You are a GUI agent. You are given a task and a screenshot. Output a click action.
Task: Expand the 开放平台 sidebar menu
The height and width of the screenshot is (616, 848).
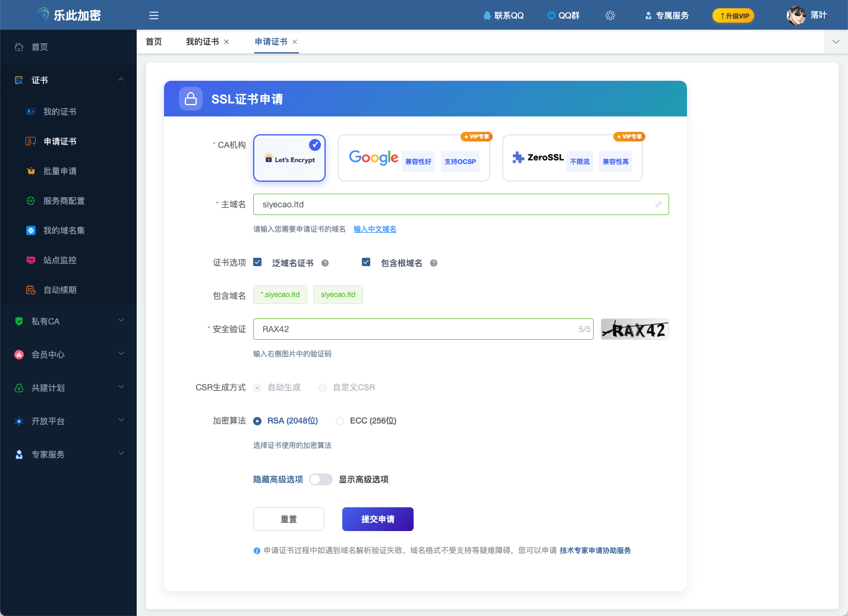pyautogui.click(x=68, y=421)
